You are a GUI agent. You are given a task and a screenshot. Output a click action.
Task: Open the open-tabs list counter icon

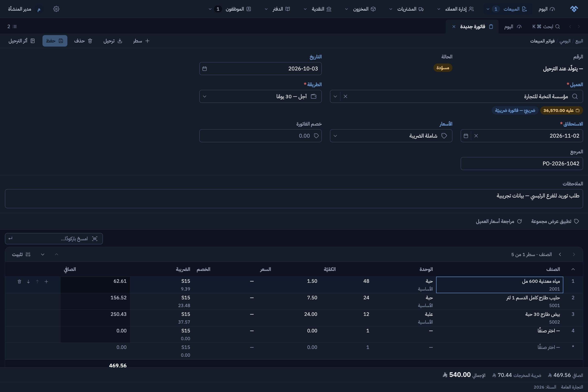(12, 27)
